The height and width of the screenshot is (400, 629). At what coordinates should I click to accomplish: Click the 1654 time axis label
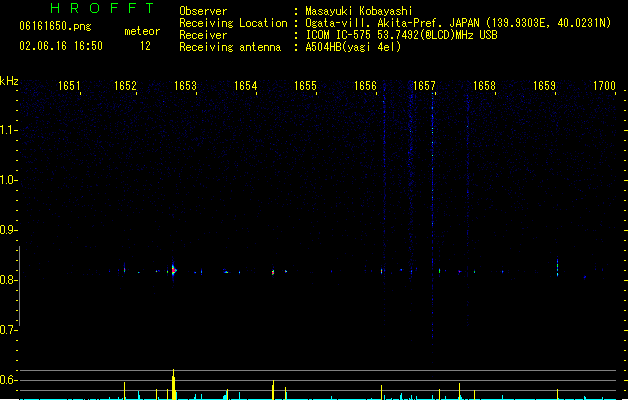[246, 86]
